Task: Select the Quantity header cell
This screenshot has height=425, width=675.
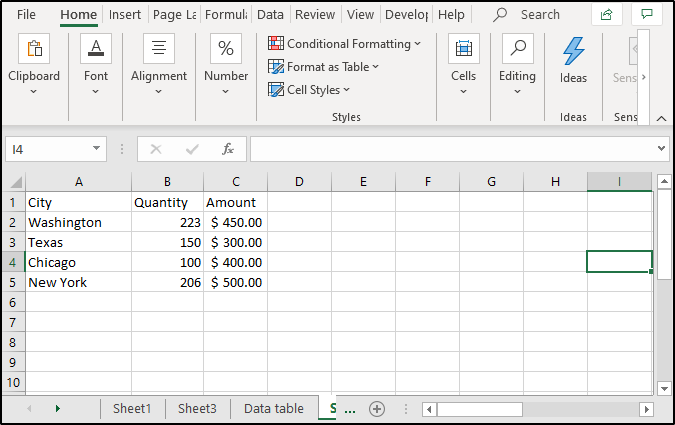Action: coord(167,202)
